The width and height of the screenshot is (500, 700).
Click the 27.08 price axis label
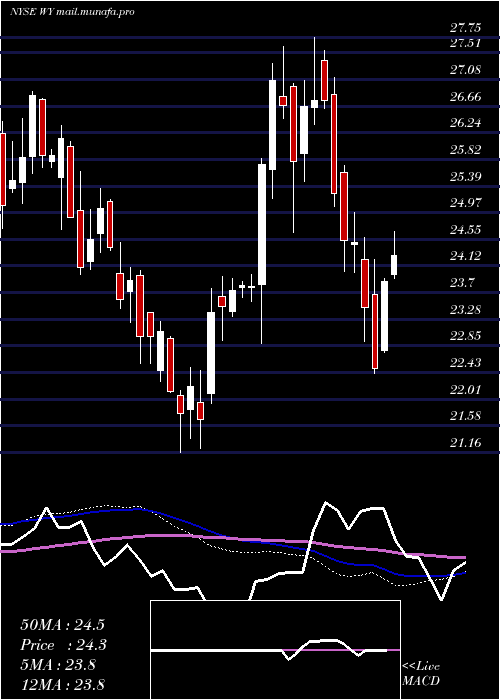[465, 70]
